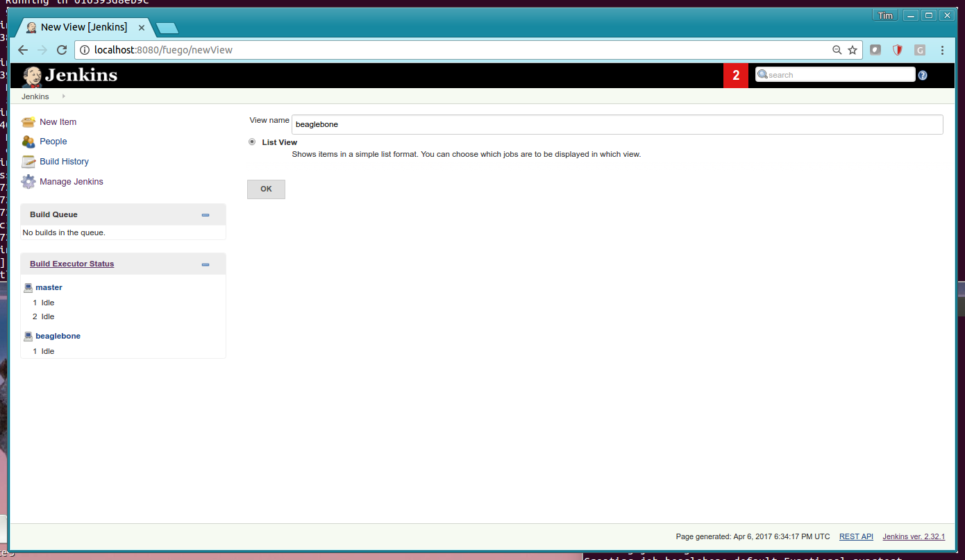Collapse the Build Executor Status panel
The image size is (965, 560).
pos(205,264)
